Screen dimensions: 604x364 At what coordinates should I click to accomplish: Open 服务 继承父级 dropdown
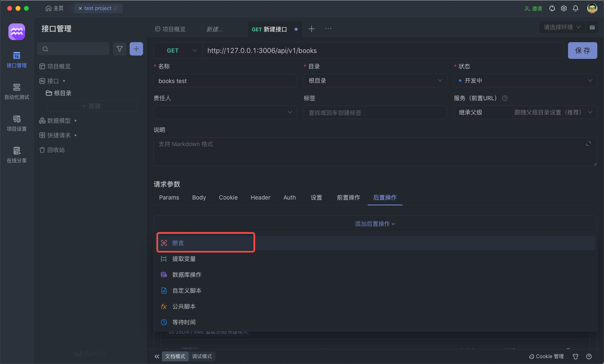tap(525, 112)
